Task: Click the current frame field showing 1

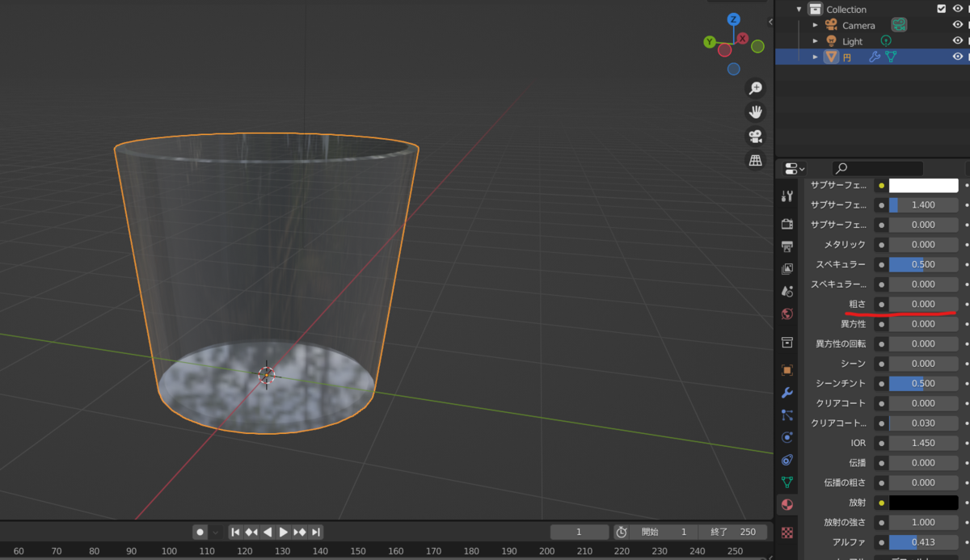Action: pyautogui.click(x=580, y=532)
